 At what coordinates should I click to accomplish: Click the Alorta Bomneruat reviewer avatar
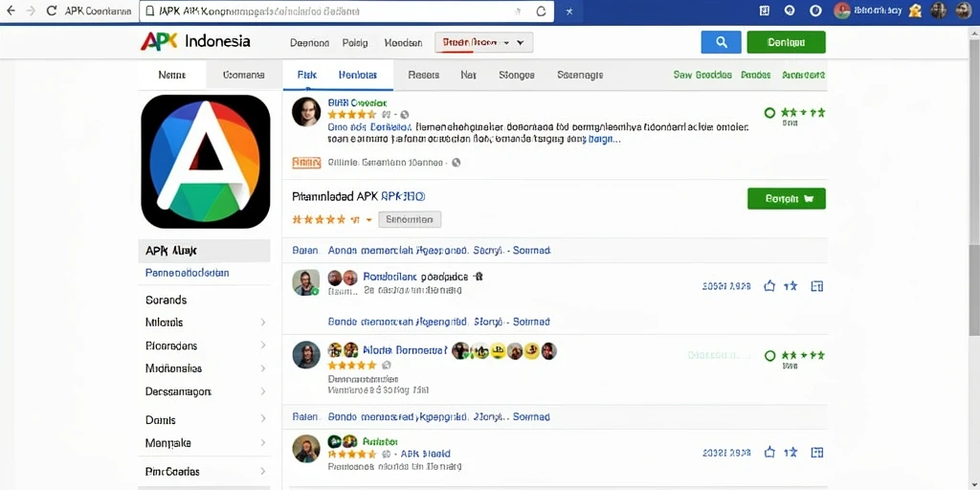coord(306,354)
